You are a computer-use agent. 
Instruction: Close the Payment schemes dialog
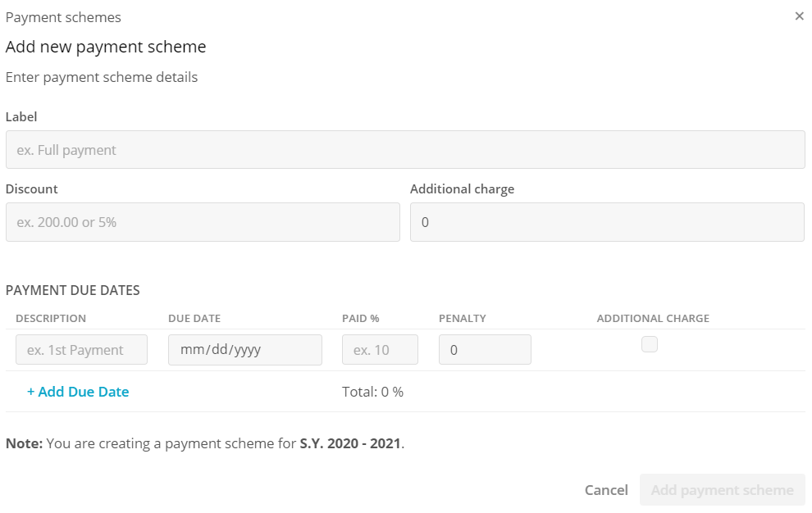(x=799, y=16)
